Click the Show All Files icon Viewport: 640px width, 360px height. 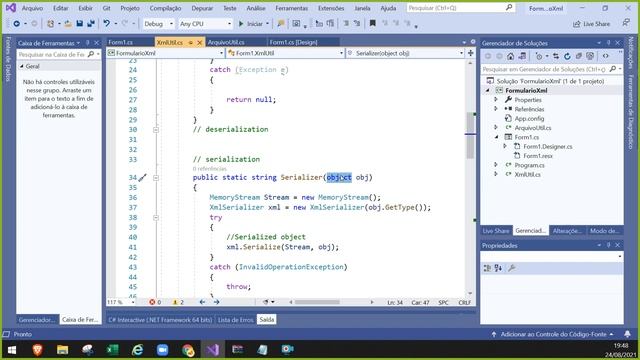click(x=590, y=56)
